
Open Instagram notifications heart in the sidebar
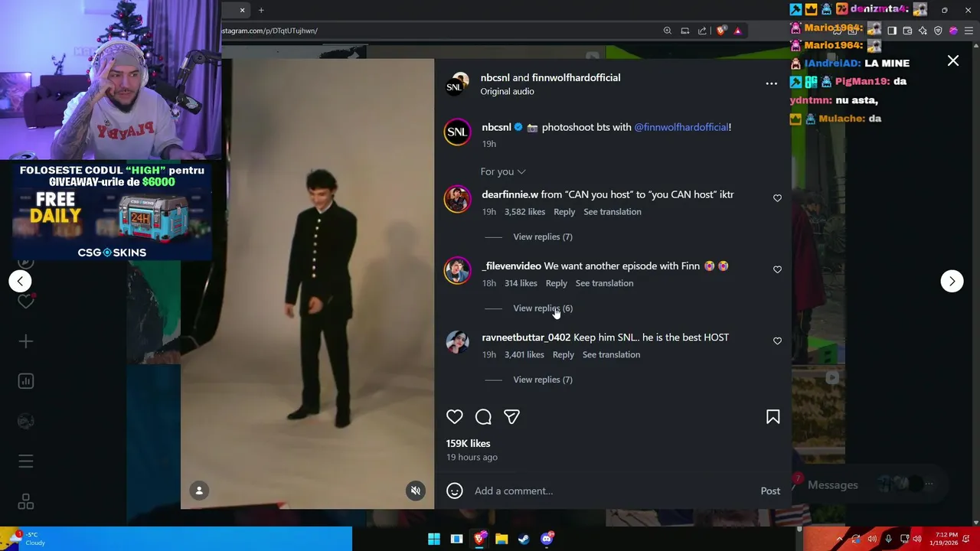point(26,302)
